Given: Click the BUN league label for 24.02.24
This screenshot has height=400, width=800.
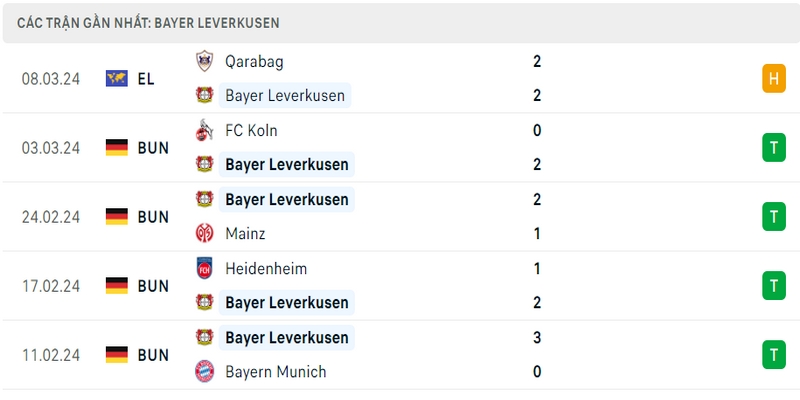Looking at the screenshot, I should (153, 217).
